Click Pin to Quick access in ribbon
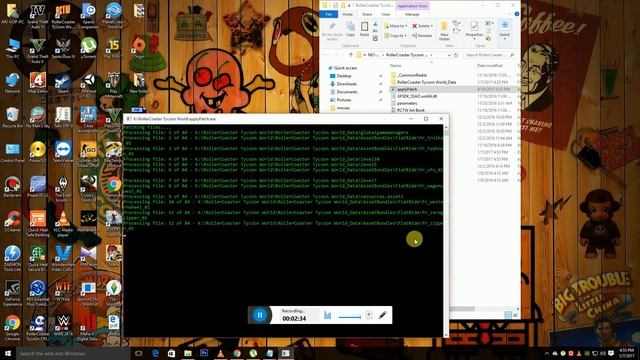 (x=332, y=31)
